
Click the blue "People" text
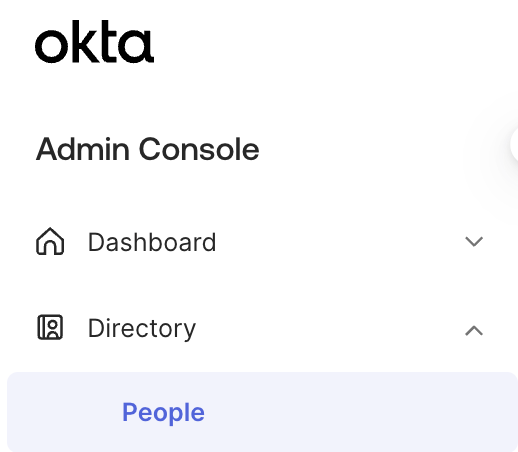[163, 412]
